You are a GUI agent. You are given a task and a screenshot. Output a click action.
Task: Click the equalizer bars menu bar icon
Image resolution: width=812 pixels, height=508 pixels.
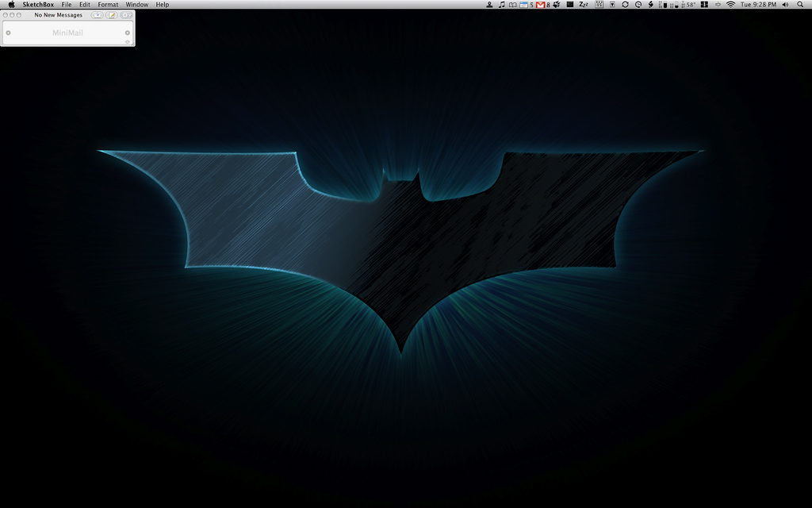tap(599, 4)
